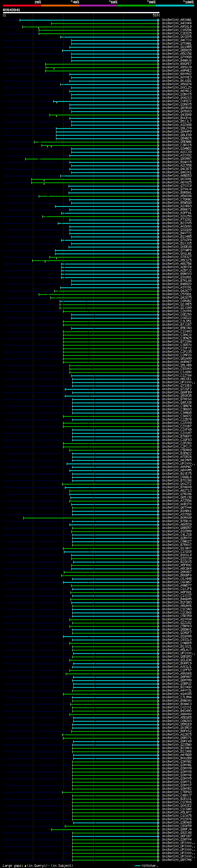The width and height of the screenshot is (197, 868).
Task: Click the end position value 518
Action: pos(155,15)
